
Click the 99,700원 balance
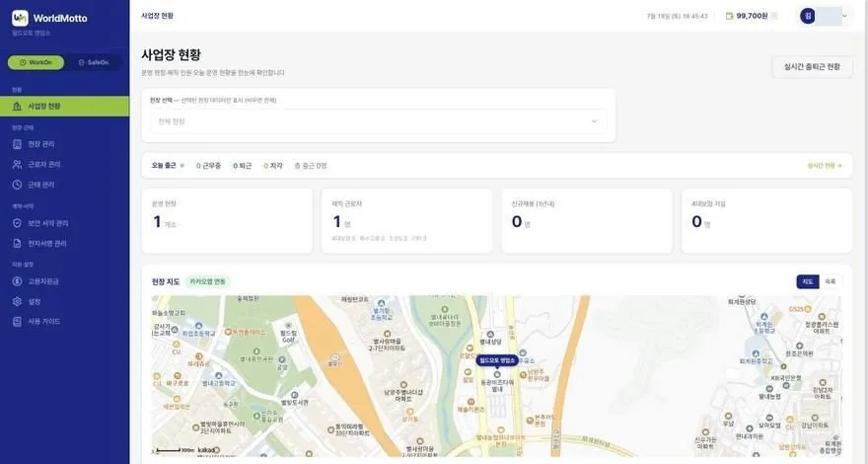(752, 16)
